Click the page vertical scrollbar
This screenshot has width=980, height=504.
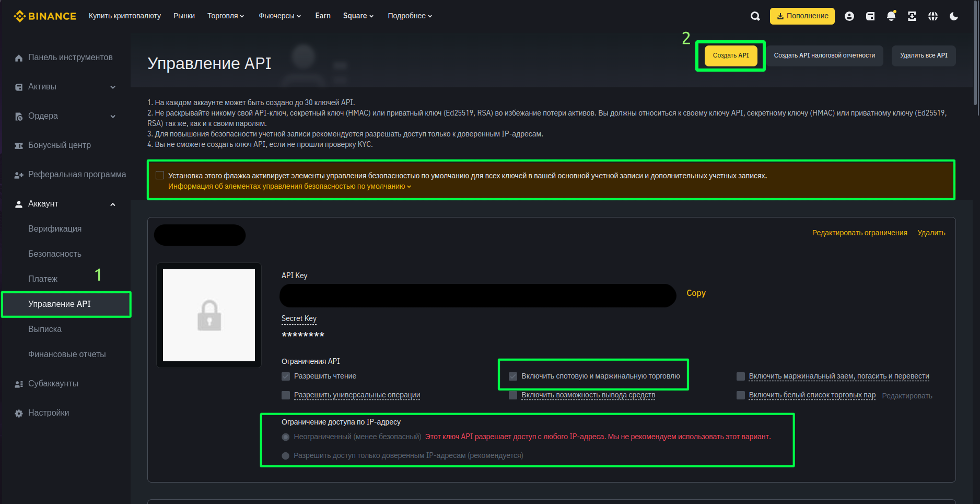click(x=976, y=52)
